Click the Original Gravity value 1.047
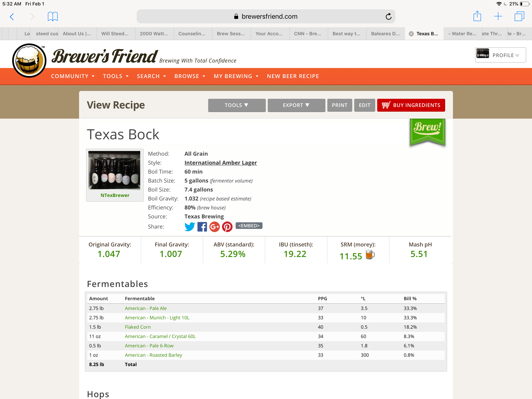532x399 pixels. click(109, 254)
